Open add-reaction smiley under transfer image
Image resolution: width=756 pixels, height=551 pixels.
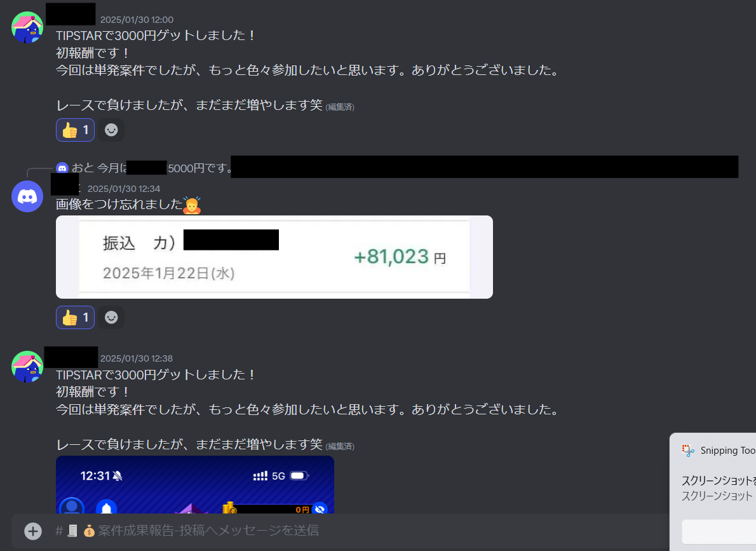111,317
